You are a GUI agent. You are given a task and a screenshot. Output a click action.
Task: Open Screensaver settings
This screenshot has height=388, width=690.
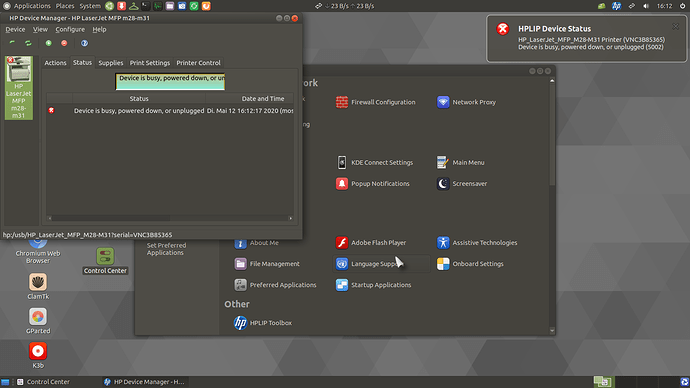tap(462, 183)
